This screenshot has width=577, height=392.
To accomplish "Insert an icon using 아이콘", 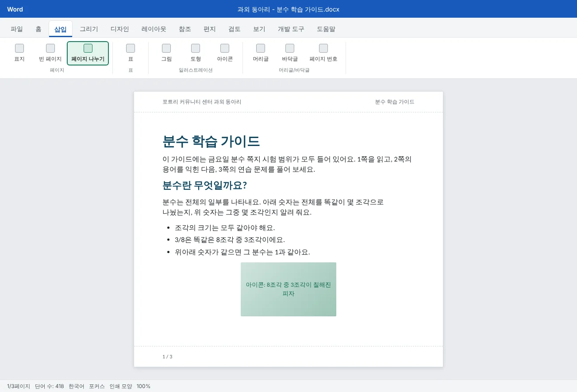I will [x=225, y=53].
